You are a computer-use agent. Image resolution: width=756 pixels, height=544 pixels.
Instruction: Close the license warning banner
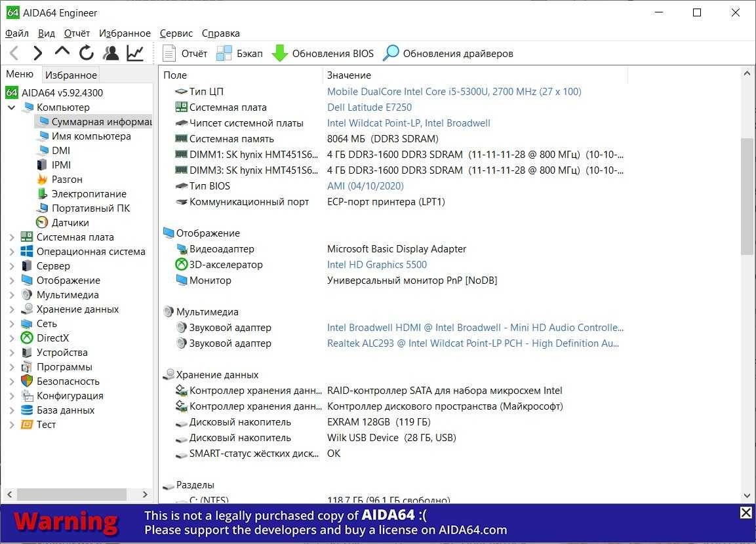[x=746, y=513]
